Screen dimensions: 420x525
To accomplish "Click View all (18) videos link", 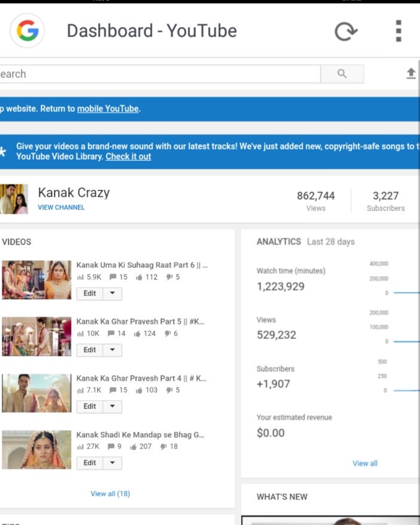I will click(x=110, y=494).
